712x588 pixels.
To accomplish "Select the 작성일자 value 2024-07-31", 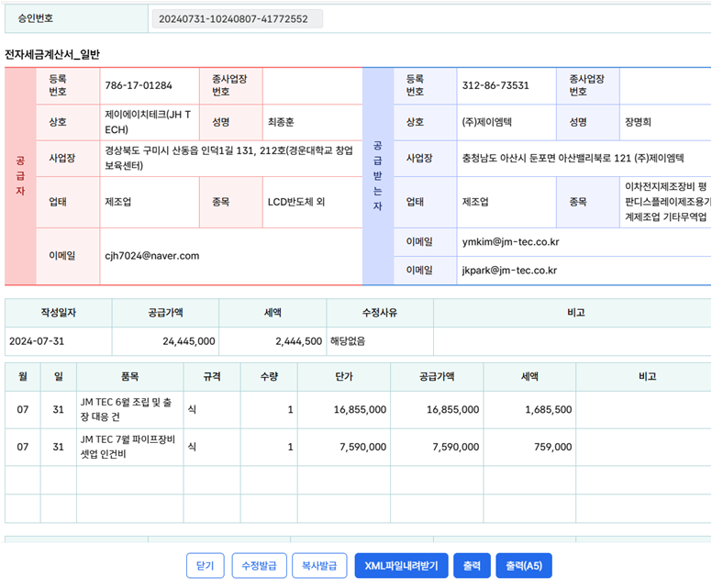I will click(38, 340).
